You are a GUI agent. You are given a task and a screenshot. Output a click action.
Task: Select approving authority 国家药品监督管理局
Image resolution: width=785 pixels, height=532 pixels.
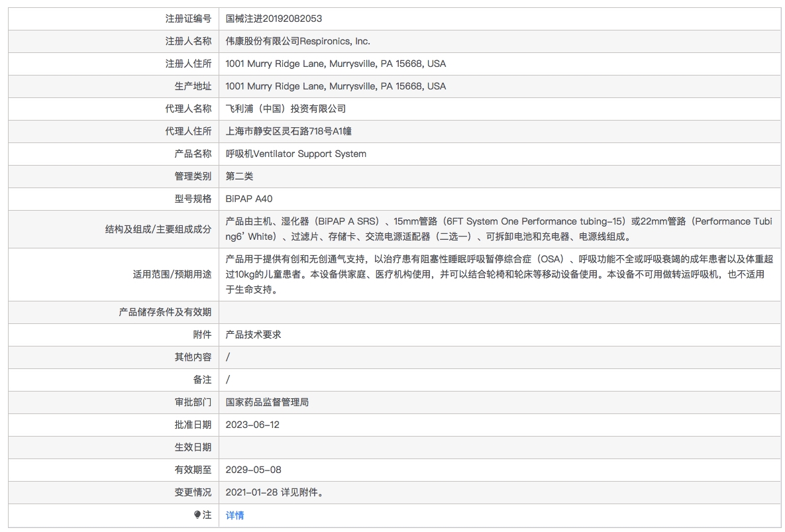(267, 402)
